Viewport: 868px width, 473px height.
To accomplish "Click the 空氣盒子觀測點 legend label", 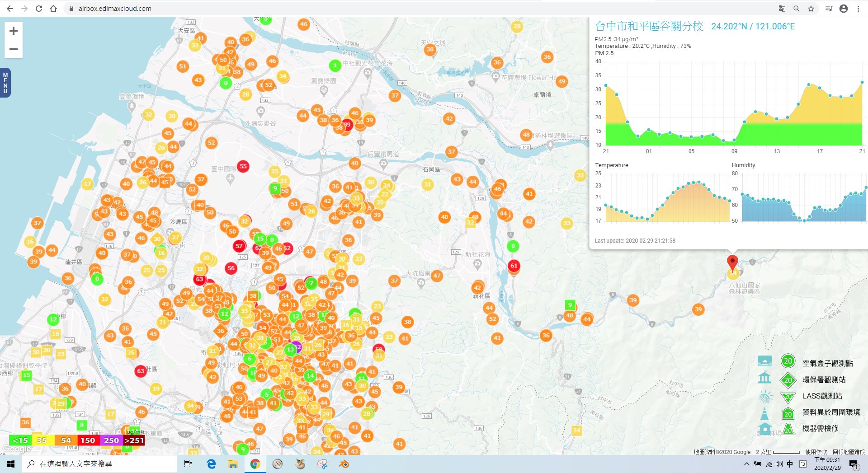I will pos(827,363).
